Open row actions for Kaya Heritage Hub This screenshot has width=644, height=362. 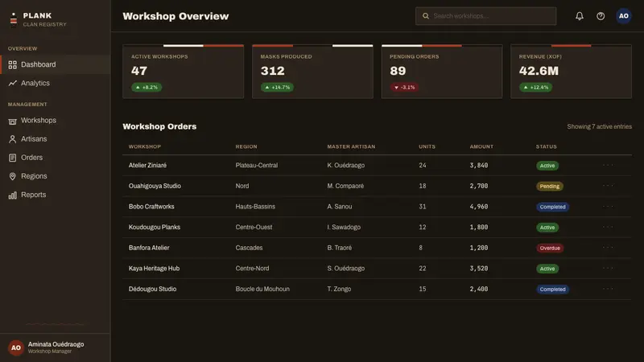pos(608,268)
